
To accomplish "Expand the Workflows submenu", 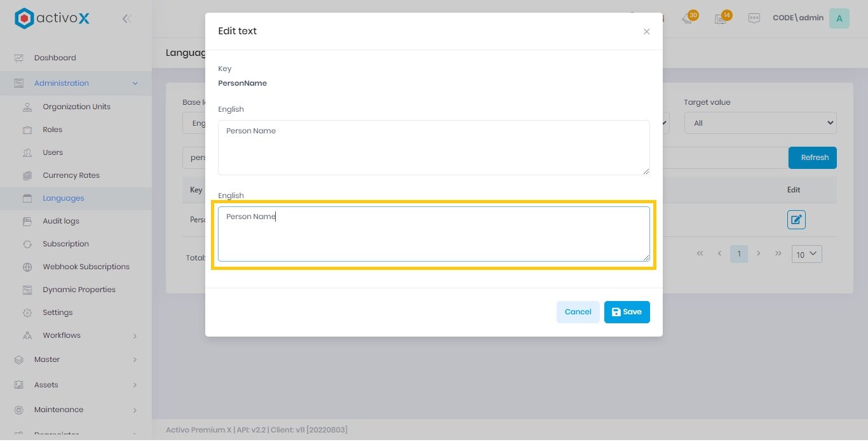I will click(135, 336).
